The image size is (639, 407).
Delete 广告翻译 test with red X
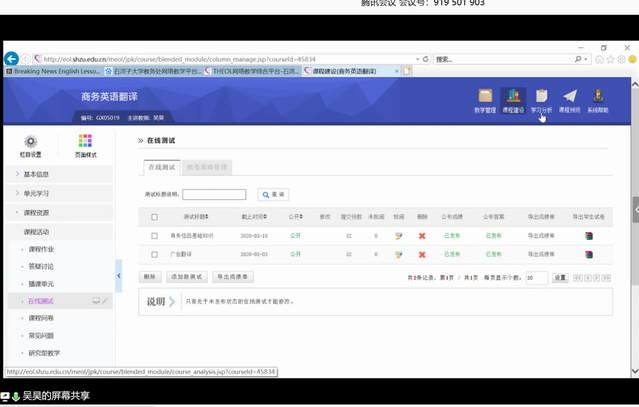tap(422, 255)
